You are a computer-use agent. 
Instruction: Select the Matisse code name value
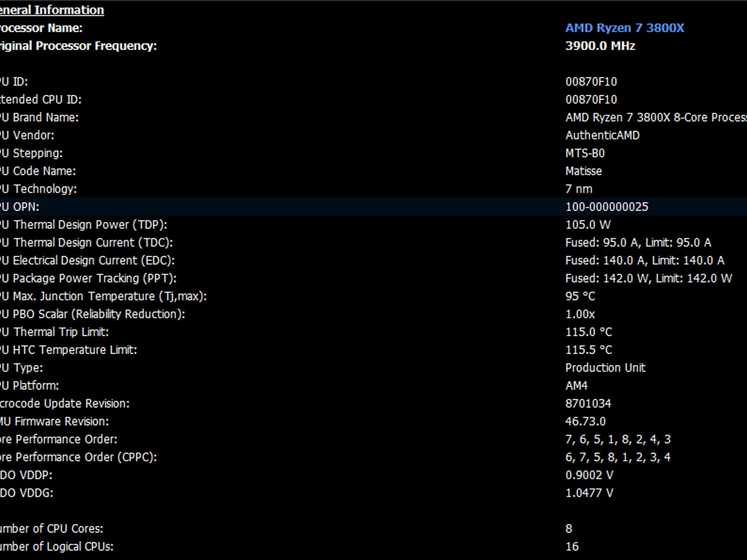[583, 171]
